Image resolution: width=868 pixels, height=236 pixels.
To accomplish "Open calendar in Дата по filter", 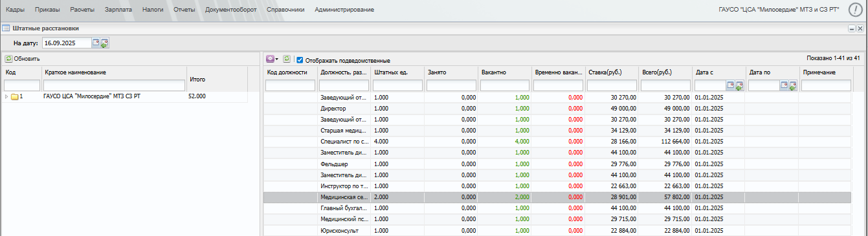I will 784,85.
